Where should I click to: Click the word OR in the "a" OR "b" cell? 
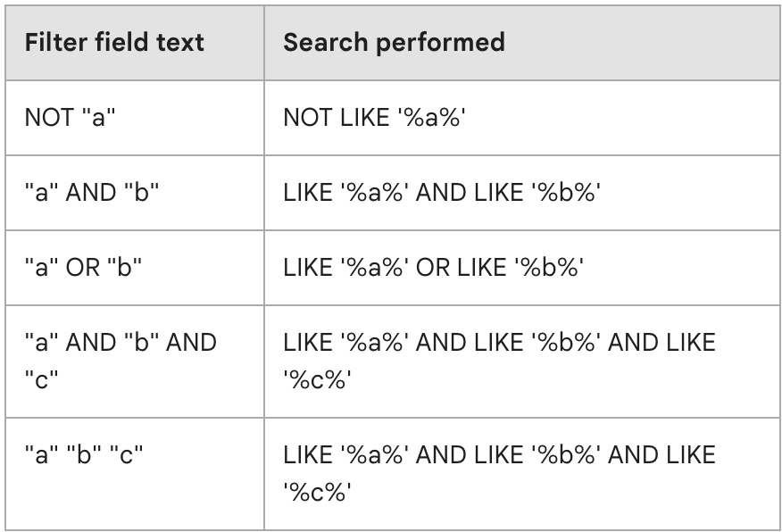click(84, 267)
